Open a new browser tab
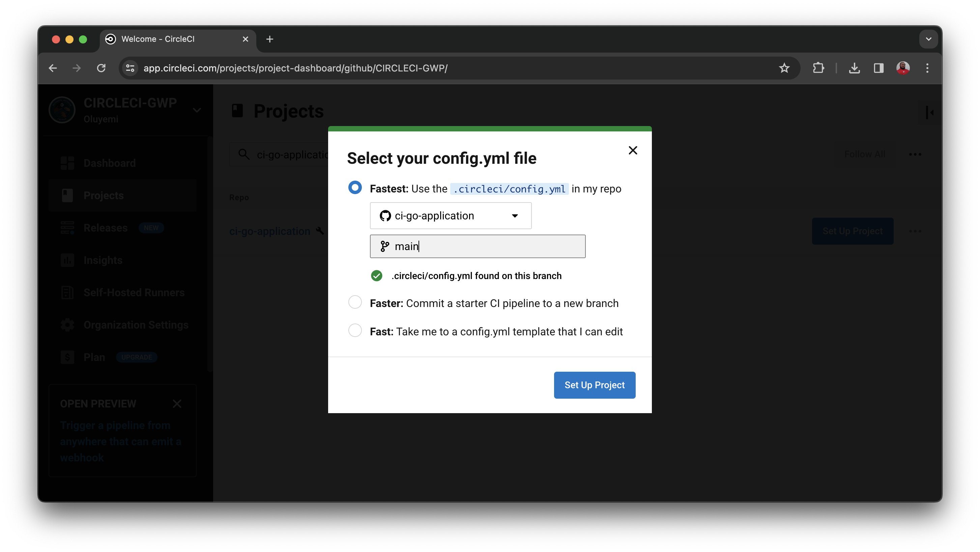Screen dimensions: 980x552 pos(270,39)
